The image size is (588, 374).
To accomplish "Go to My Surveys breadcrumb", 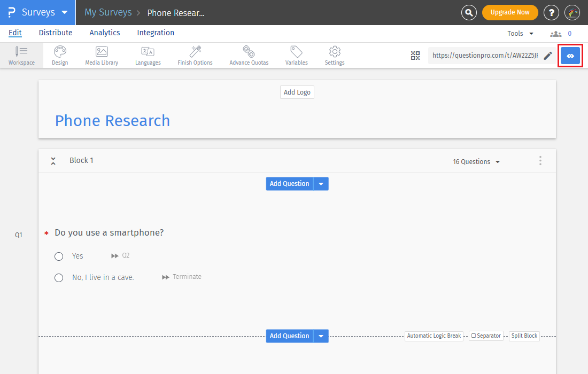I will coord(108,12).
